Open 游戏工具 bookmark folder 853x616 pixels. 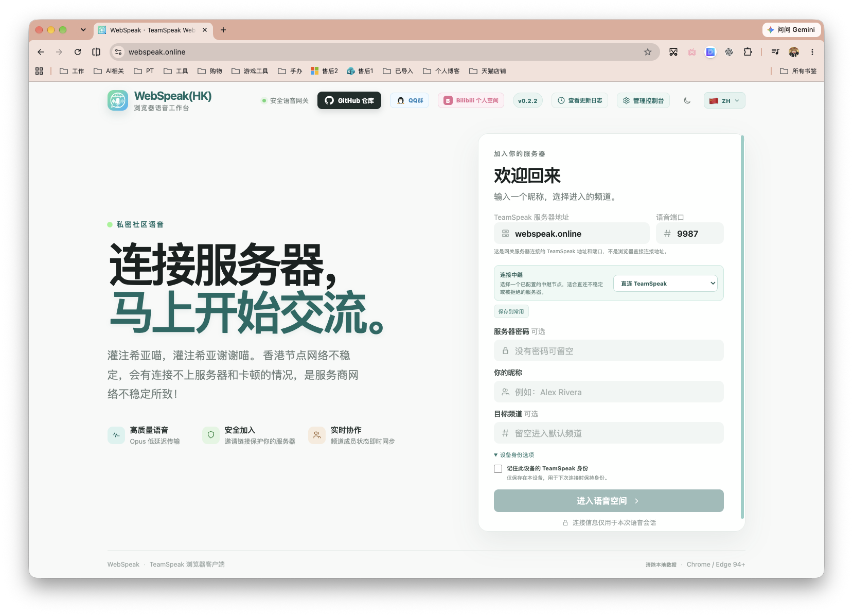(x=250, y=71)
